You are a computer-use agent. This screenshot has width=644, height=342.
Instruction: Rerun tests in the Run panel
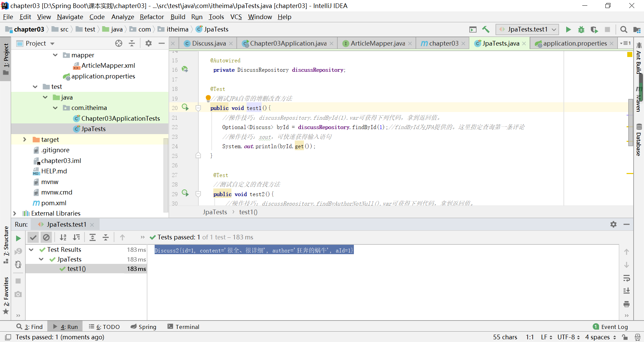[18, 237]
